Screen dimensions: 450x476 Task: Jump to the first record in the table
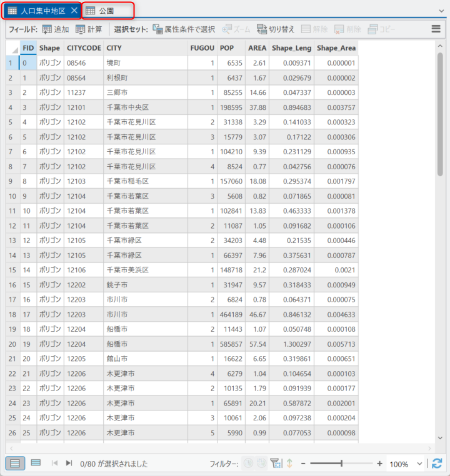(x=54, y=464)
